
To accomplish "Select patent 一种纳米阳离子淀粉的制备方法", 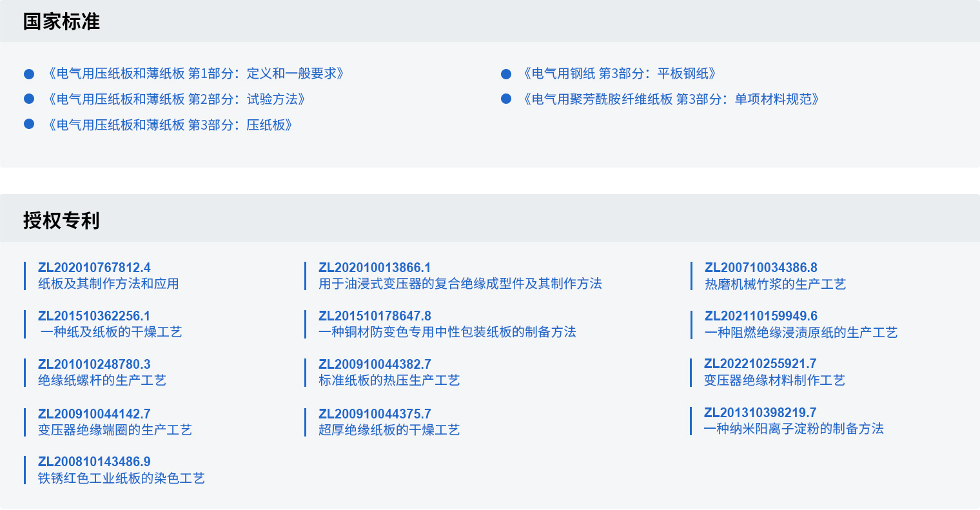I will (x=794, y=429).
